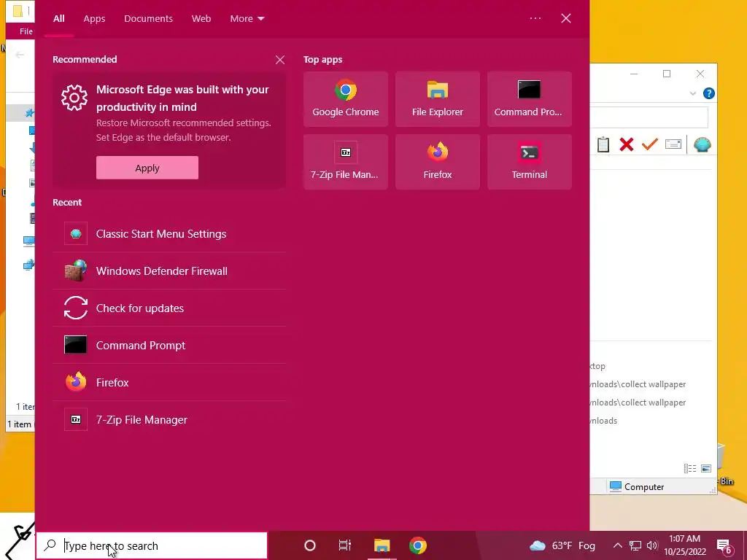747x560 pixels.
Task: Click orange checkmark icon in background window
Action: 650,144
